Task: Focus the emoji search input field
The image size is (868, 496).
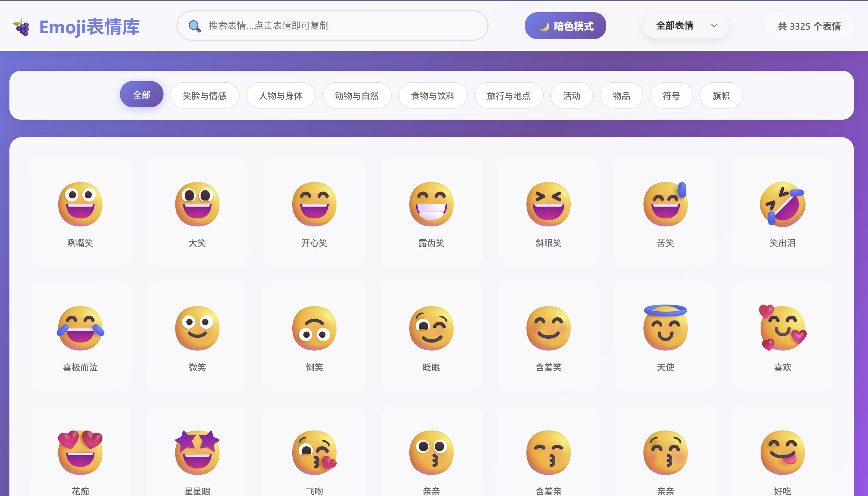Action: (x=332, y=26)
